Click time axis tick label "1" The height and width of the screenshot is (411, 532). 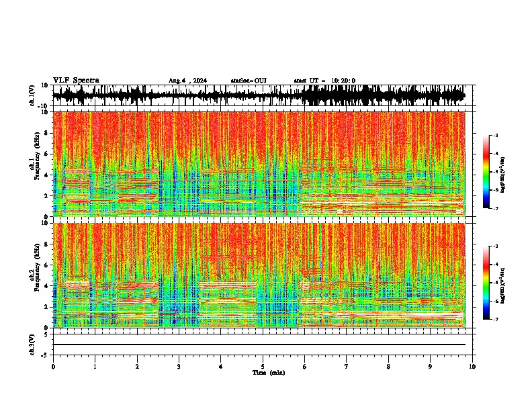click(x=95, y=367)
